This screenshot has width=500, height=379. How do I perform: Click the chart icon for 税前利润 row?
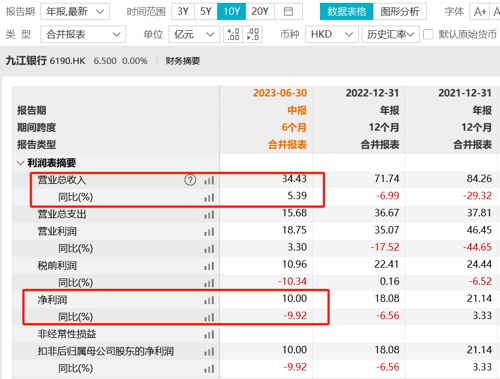[x=209, y=266]
